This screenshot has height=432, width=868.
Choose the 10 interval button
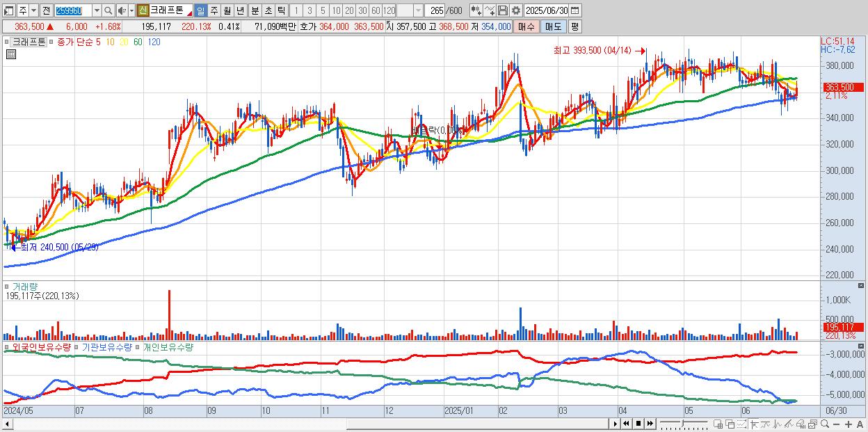[336, 10]
